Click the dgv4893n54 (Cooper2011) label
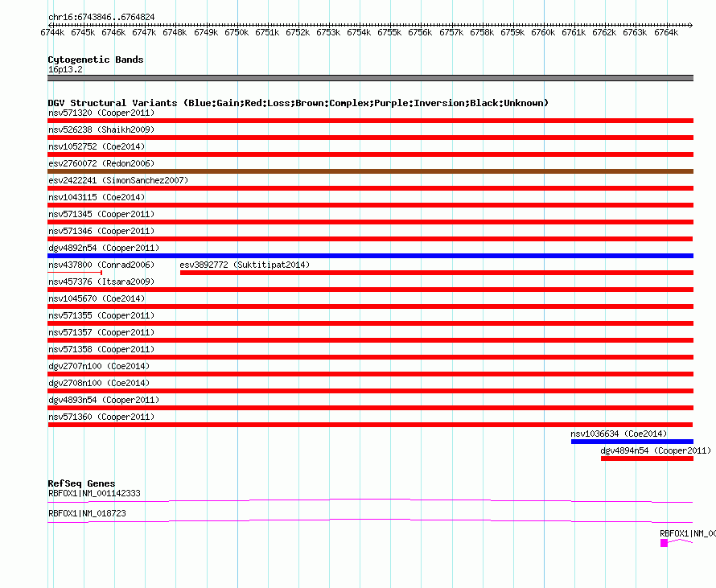The image size is (716, 588). [104, 400]
